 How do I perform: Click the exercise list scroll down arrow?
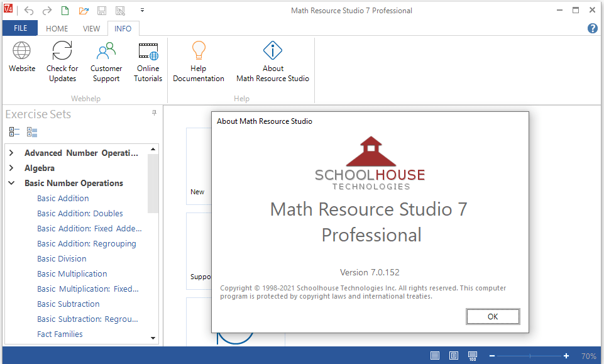point(153,338)
